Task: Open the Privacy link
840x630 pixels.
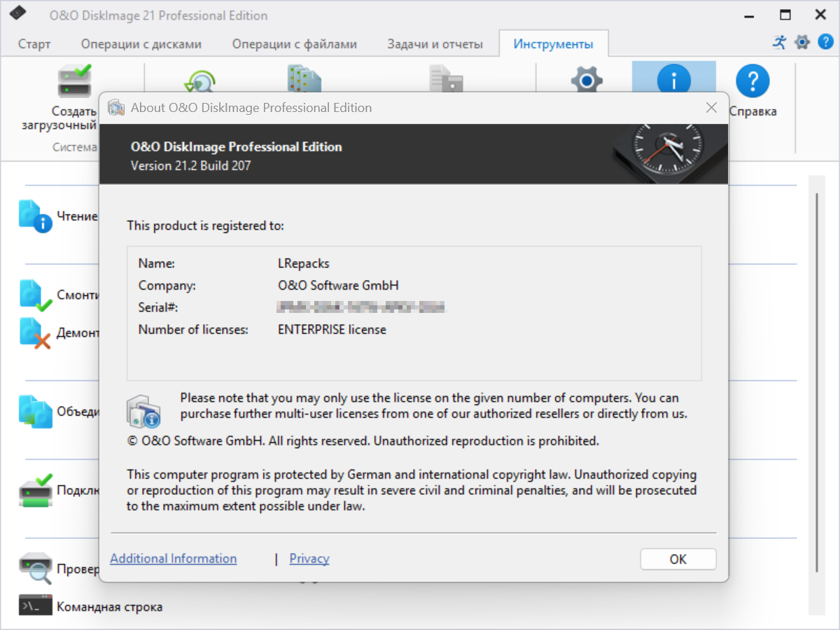Action: (309, 559)
